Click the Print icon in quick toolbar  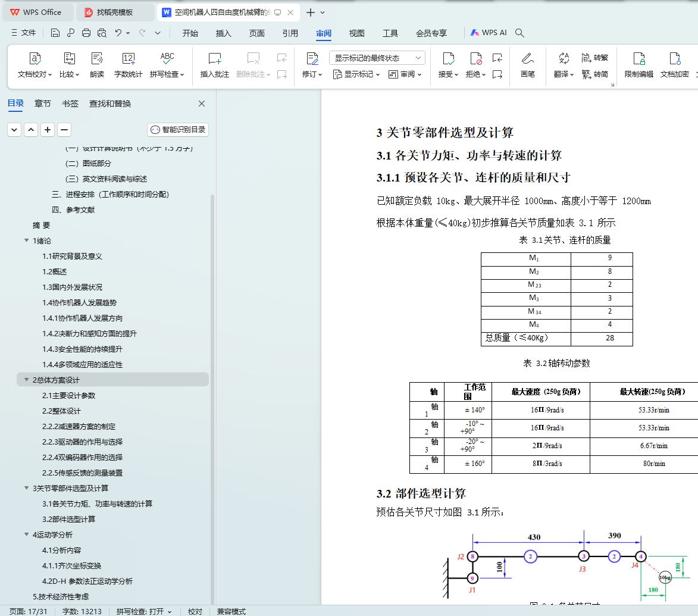[86, 33]
